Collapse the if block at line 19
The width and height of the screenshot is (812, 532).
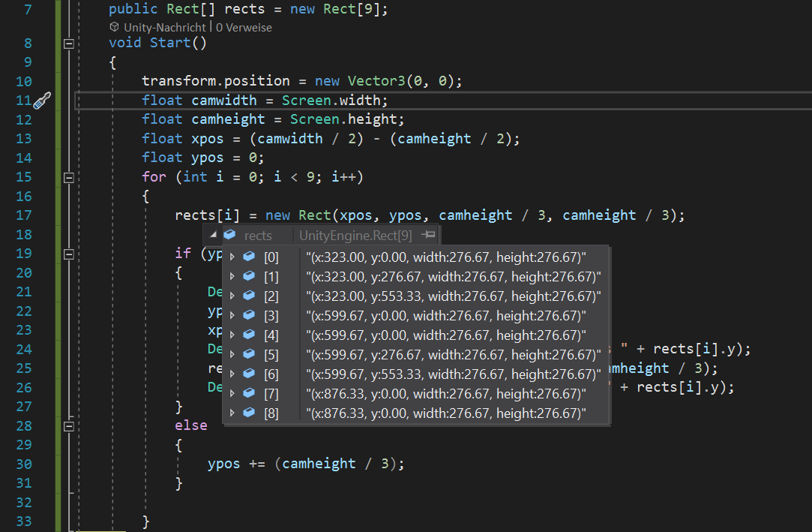tap(69, 254)
